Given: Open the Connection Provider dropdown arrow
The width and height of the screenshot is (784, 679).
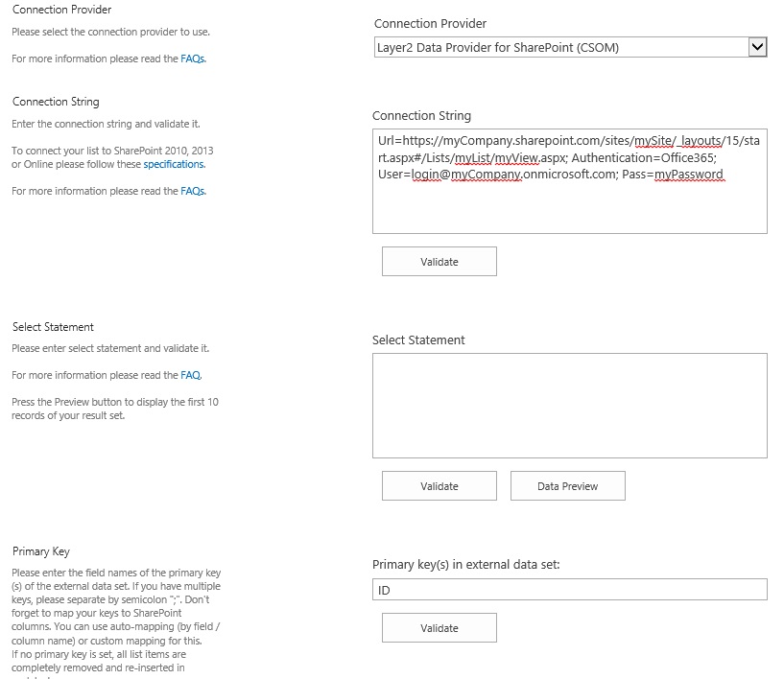Looking at the screenshot, I should 757,47.
